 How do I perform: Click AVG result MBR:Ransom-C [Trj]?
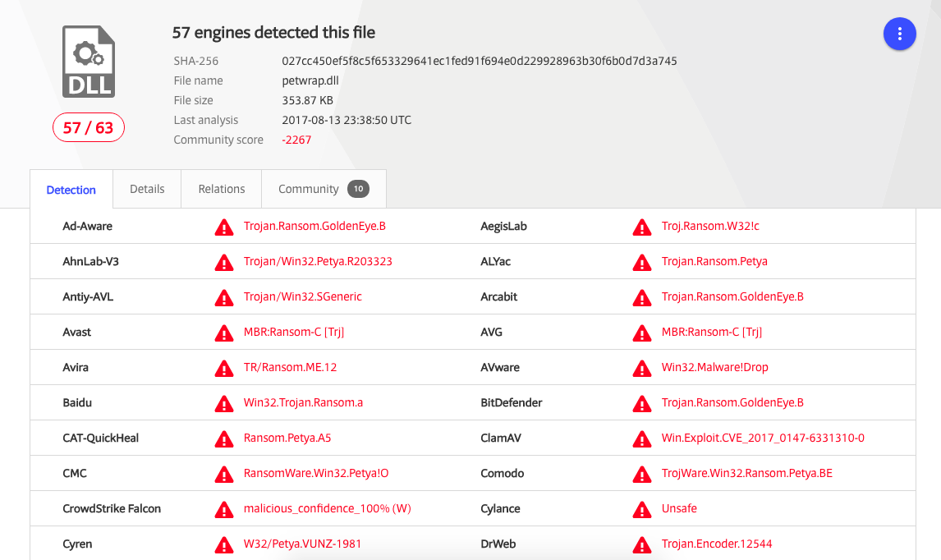click(711, 332)
